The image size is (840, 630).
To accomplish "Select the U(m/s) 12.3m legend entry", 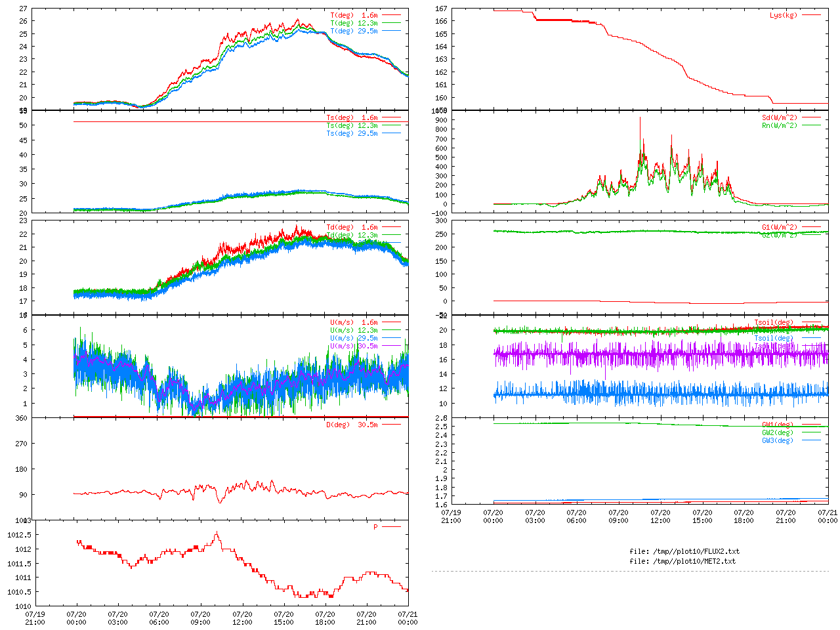I will pos(354,330).
